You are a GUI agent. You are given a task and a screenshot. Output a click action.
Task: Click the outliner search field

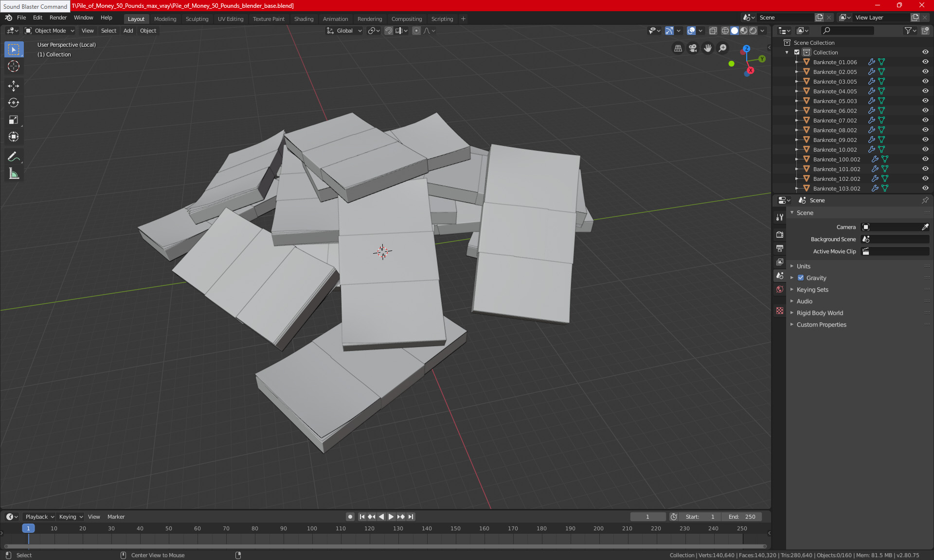point(847,31)
